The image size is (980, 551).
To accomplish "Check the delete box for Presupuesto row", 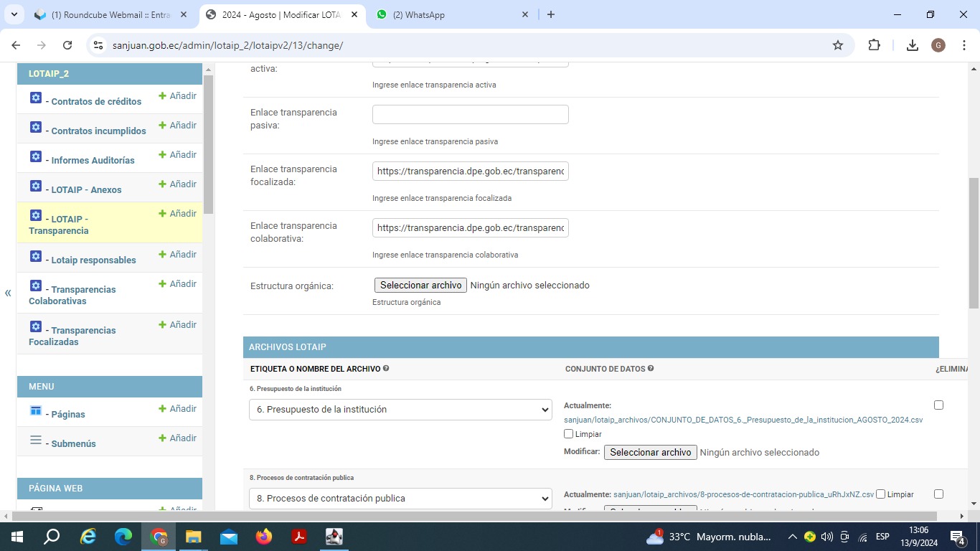I will point(938,405).
